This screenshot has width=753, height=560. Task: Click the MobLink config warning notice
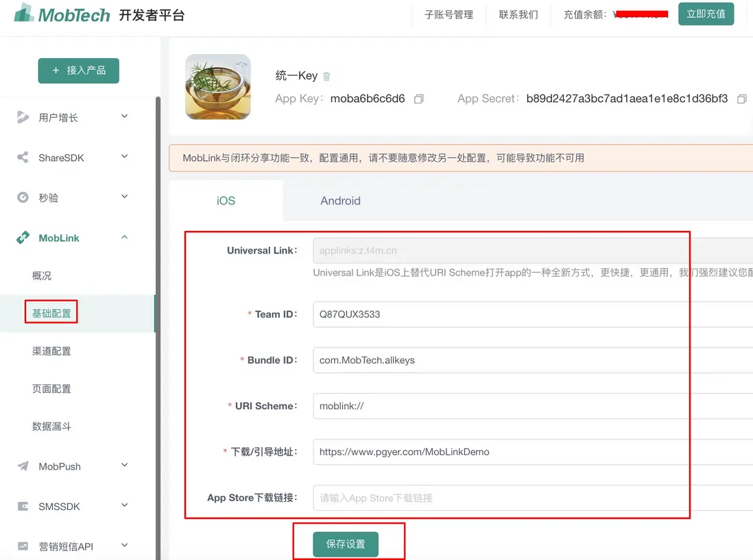(x=461, y=158)
